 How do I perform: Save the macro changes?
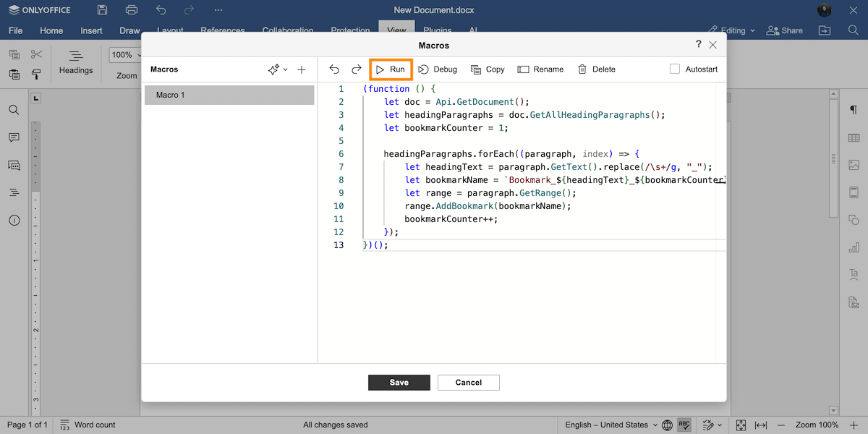click(399, 383)
